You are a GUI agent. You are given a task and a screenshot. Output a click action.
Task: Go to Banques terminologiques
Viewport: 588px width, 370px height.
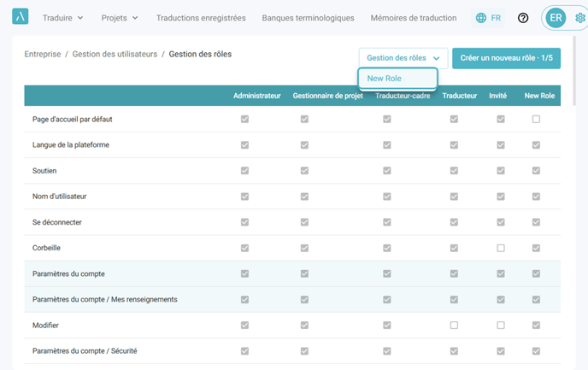pyautogui.click(x=308, y=18)
